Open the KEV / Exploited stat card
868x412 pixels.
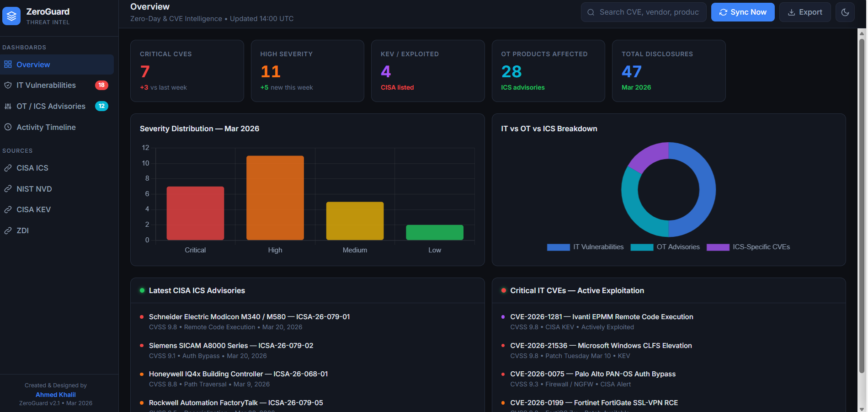428,71
